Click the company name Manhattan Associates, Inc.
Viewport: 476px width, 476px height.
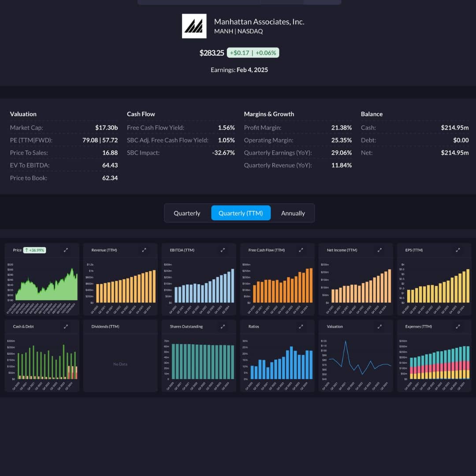pos(259,22)
